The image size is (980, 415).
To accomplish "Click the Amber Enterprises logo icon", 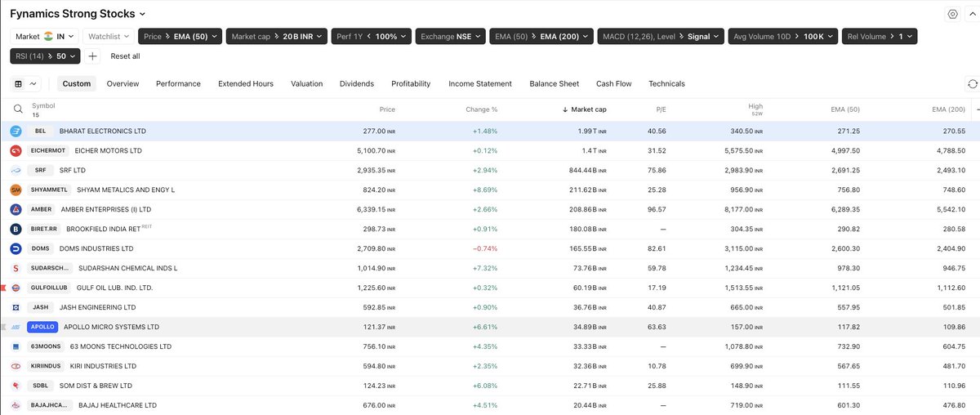I will (x=16, y=209).
